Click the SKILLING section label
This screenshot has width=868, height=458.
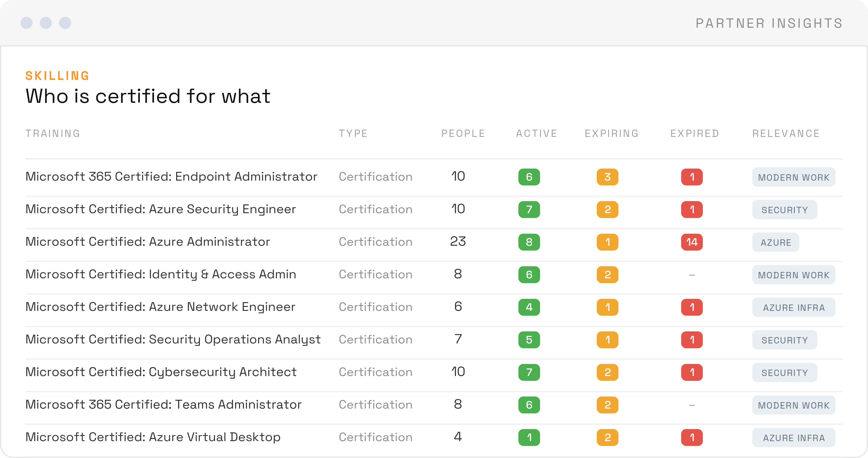coord(57,76)
